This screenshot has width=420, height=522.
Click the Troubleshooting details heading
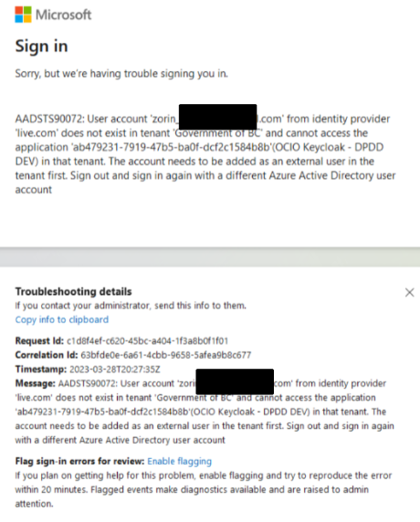[x=74, y=292]
